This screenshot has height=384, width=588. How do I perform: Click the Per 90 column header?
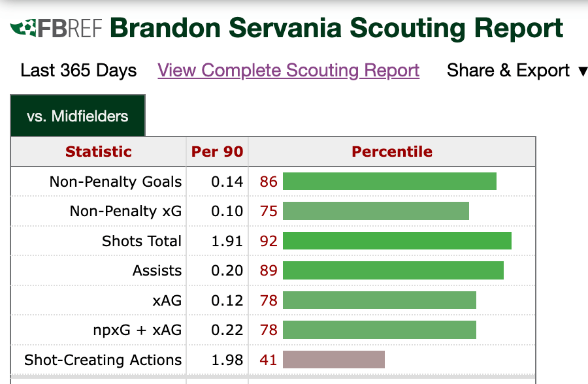pyautogui.click(x=217, y=152)
